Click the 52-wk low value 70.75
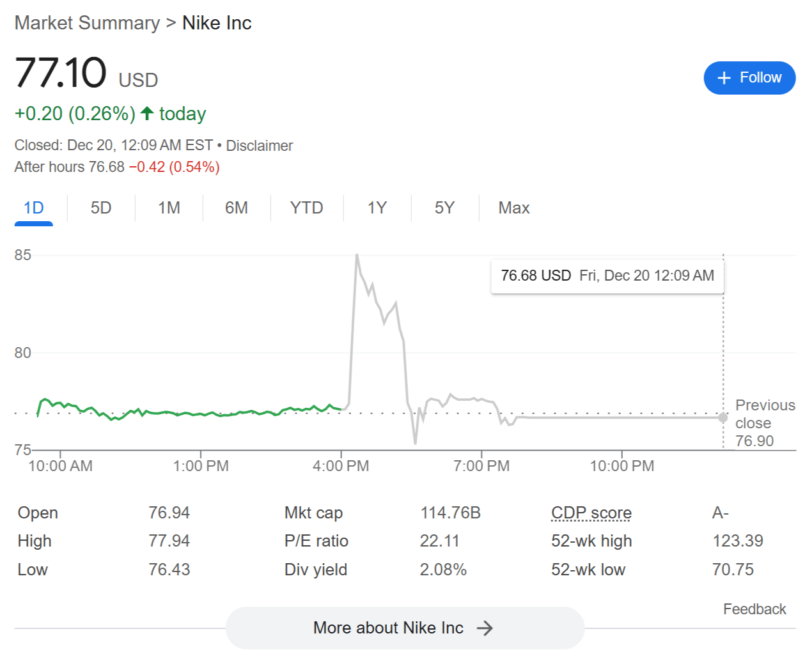Image resolution: width=812 pixels, height=652 pixels. click(x=733, y=570)
